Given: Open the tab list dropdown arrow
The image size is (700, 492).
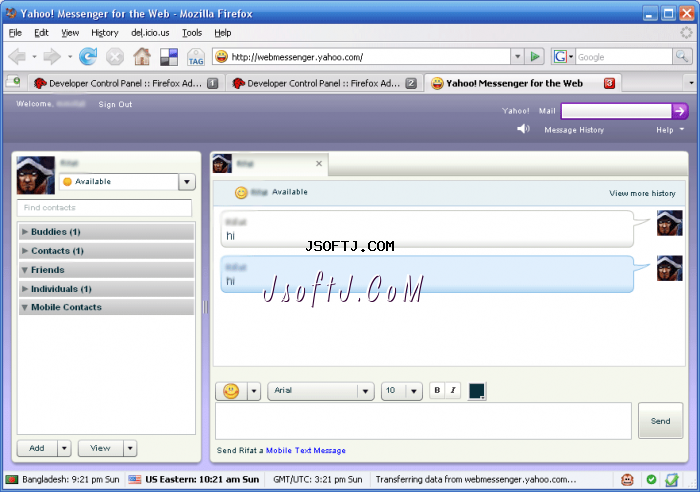Looking at the screenshot, I should (x=691, y=83).
